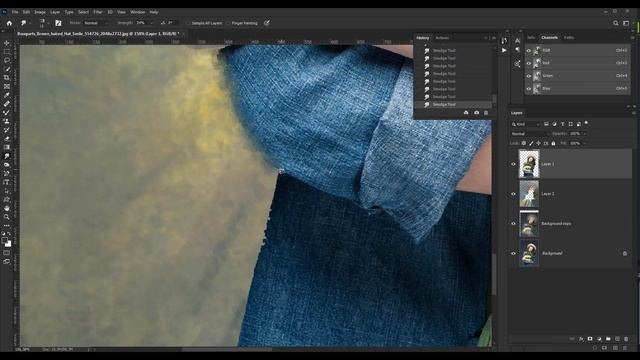Add a layer mask in Layers panel
This screenshot has height=360, width=640.
coord(590,339)
